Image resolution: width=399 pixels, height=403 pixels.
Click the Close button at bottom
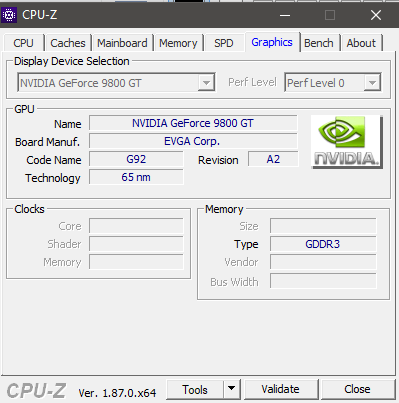357,389
